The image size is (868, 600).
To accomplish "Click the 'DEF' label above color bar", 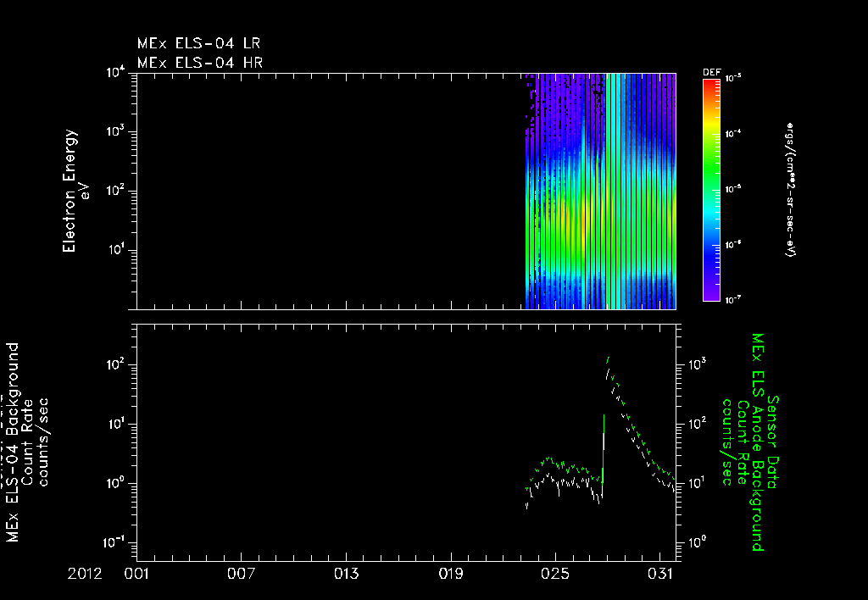I will [711, 73].
